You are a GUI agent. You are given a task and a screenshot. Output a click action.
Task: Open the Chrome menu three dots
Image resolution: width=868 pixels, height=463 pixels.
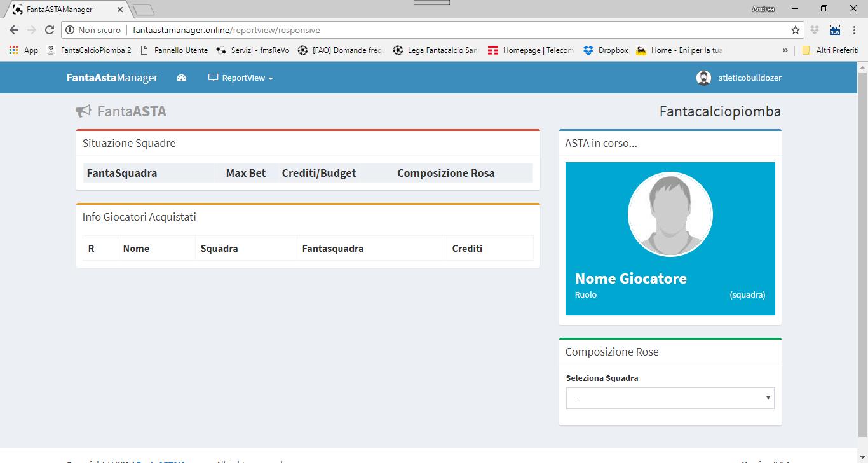click(x=855, y=30)
